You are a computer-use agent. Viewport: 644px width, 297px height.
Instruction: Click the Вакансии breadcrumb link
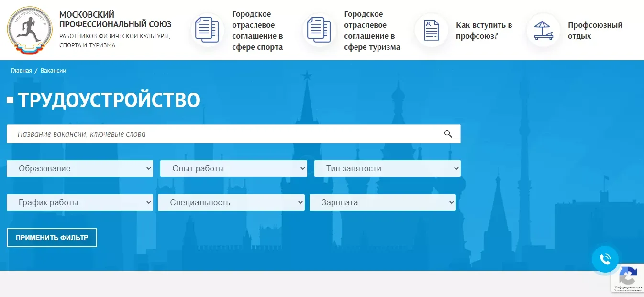[54, 71]
